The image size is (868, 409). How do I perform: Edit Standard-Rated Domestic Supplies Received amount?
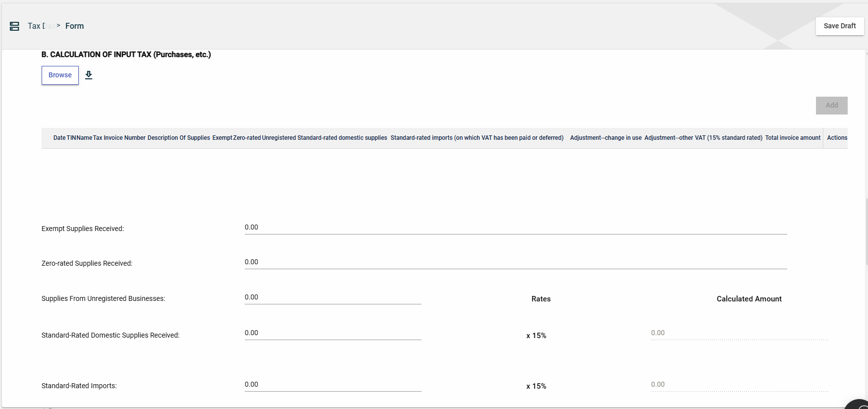click(x=332, y=333)
